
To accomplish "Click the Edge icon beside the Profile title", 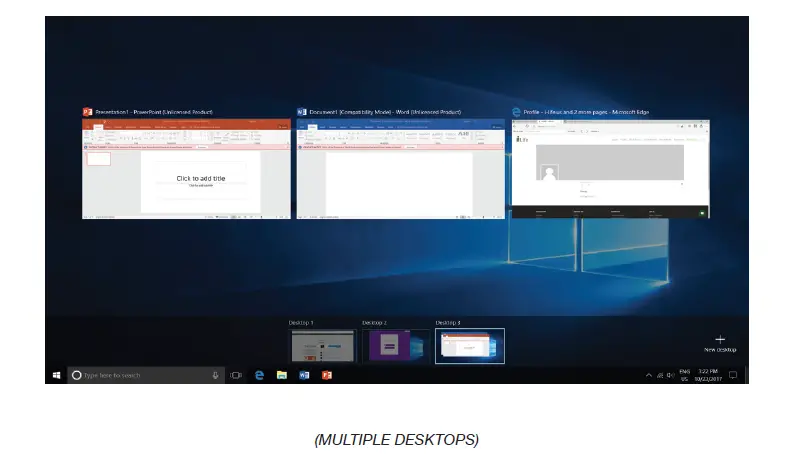I will [x=516, y=112].
